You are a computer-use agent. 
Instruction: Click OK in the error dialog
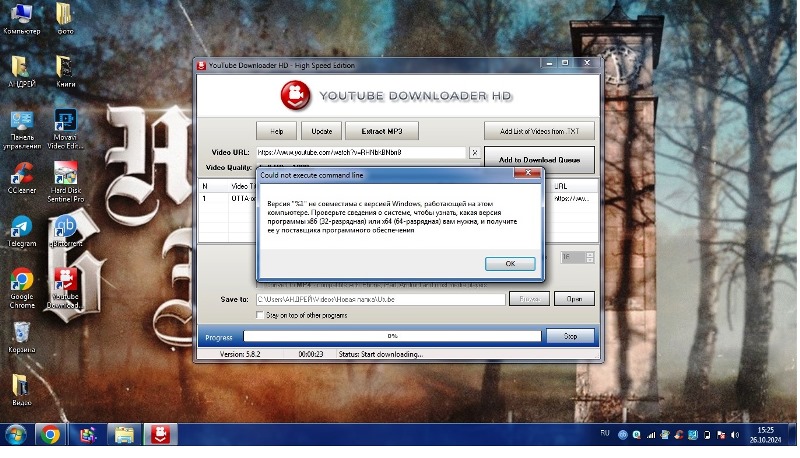pyautogui.click(x=510, y=263)
